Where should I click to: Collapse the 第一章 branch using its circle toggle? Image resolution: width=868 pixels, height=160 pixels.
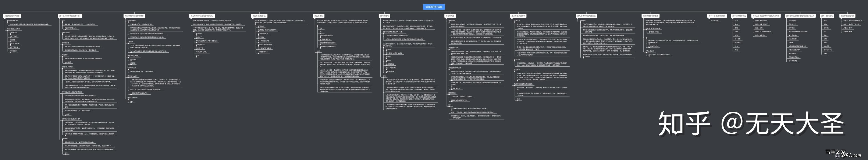60,18
